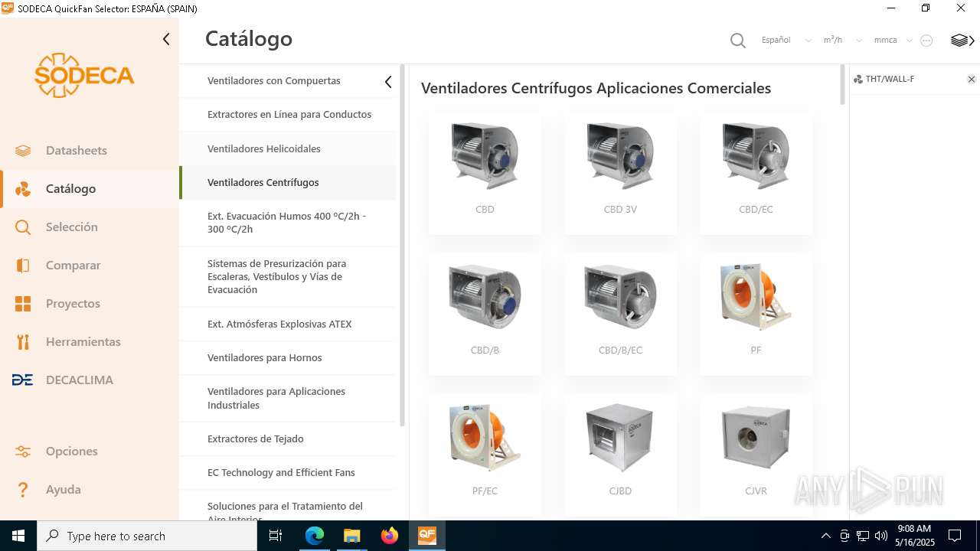The height and width of the screenshot is (551, 980).
Task: Open the Español language dropdown
Action: (786, 40)
